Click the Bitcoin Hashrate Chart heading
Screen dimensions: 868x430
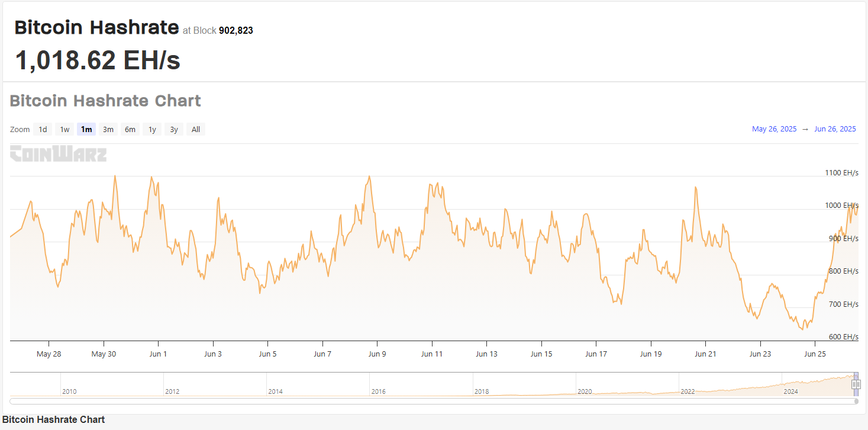point(105,101)
